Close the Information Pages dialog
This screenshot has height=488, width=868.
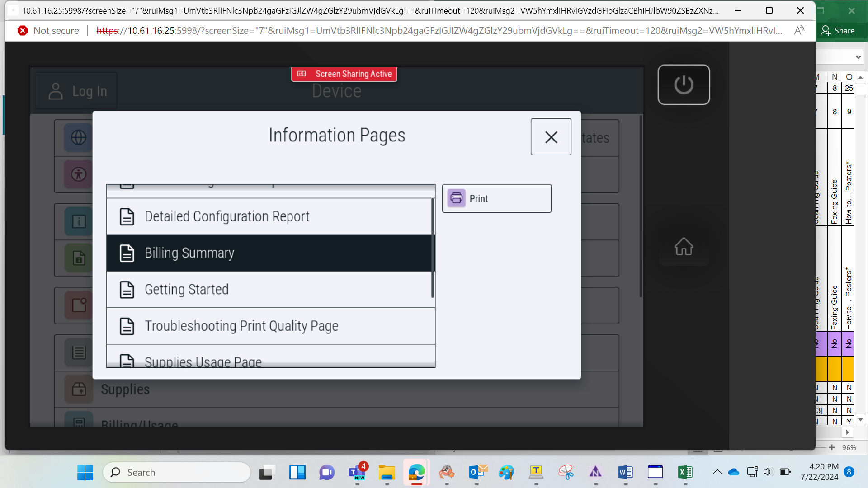[551, 137]
